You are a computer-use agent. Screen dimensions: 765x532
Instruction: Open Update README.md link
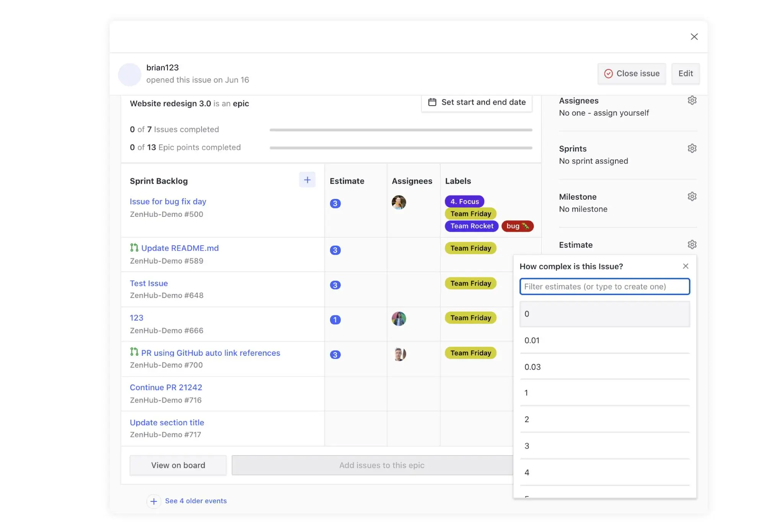point(180,248)
